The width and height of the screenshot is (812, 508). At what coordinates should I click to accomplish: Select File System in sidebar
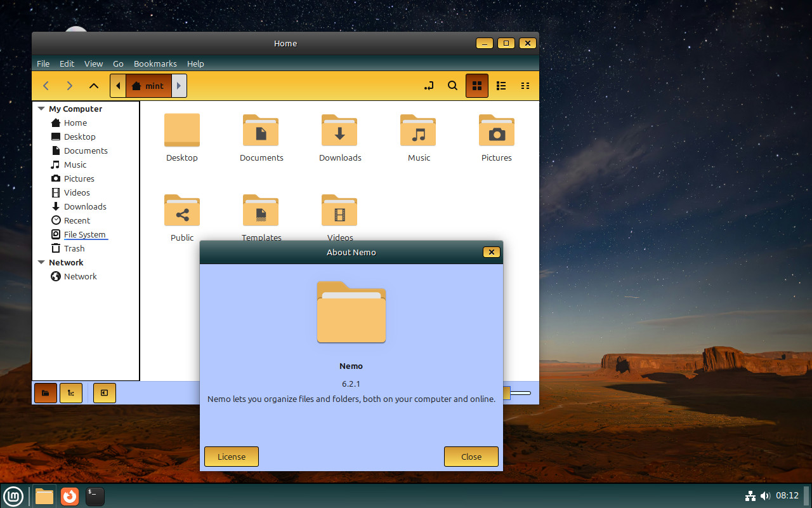coord(86,234)
